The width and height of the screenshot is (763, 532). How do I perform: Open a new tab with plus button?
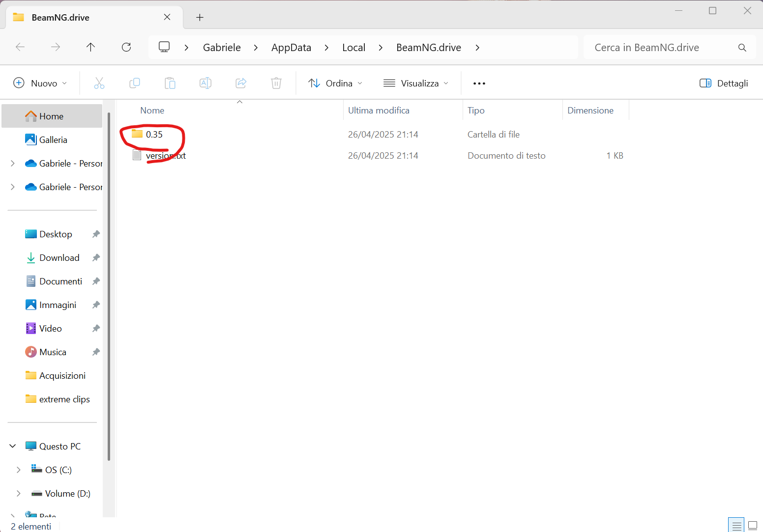200,18
